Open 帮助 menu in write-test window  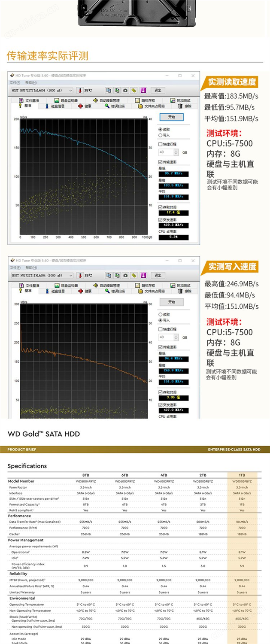30,267
